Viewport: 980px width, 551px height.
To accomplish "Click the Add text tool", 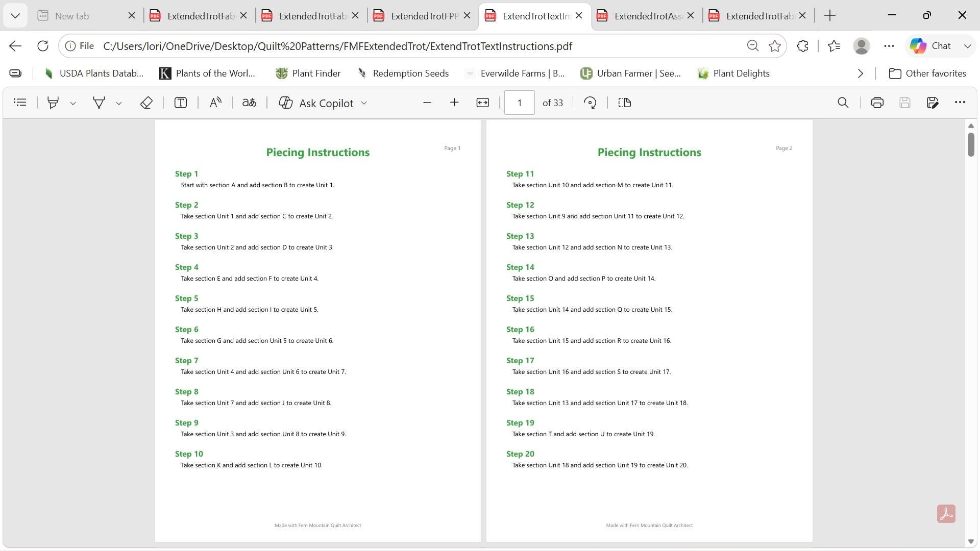I will tap(181, 103).
